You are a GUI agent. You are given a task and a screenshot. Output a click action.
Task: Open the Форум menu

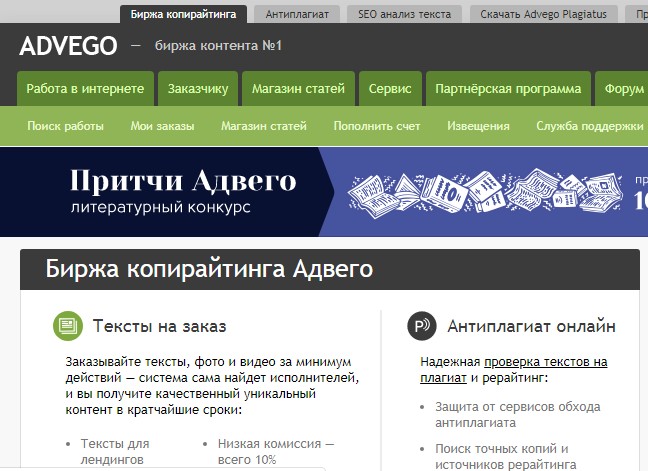click(x=623, y=88)
